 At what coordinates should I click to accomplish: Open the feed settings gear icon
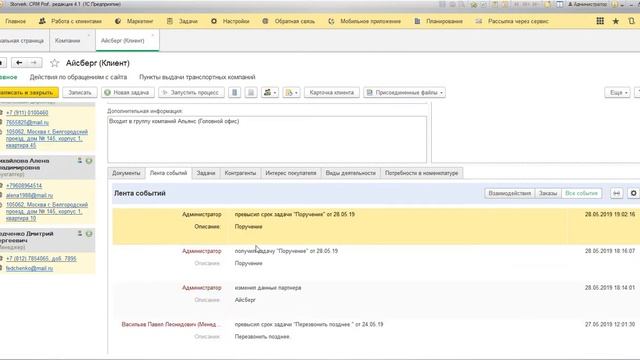pyautogui.click(x=633, y=193)
